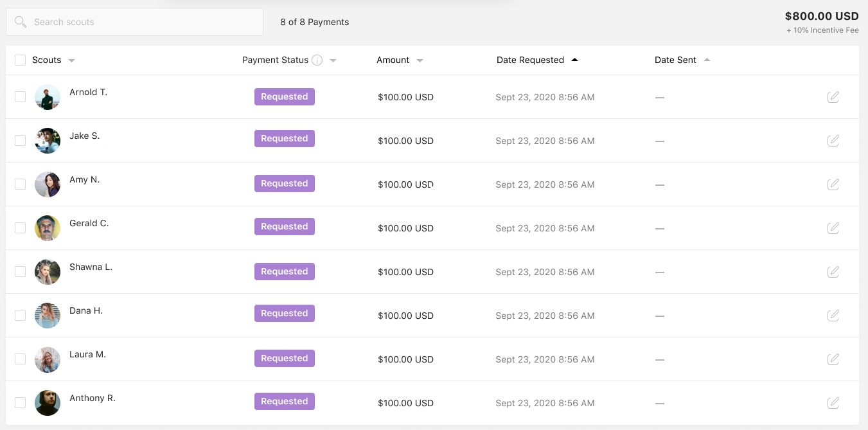Click the Amount column header label
The width and height of the screenshot is (868, 430).
tap(393, 60)
